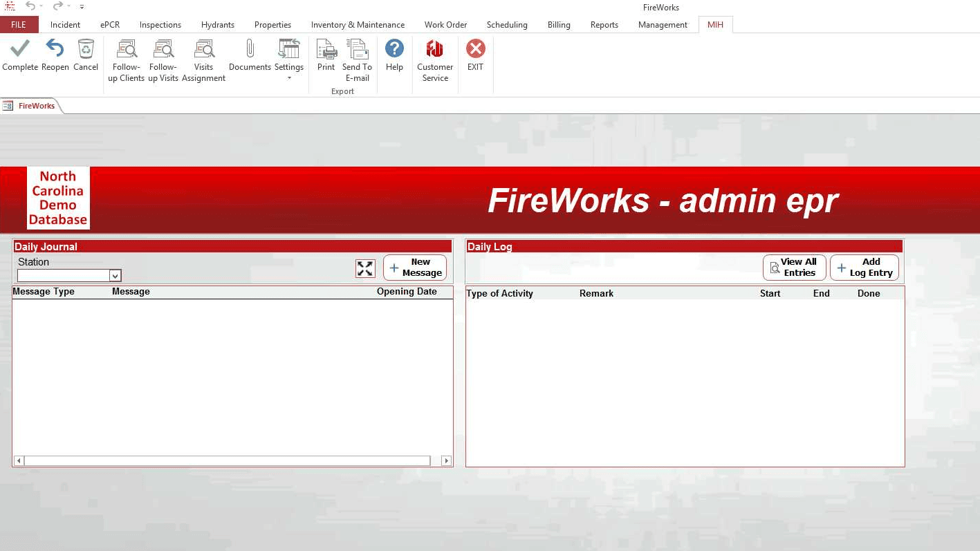The height and width of the screenshot is (551, 980).
Task: Open the Station dropdown arrow
Action: 115,276
